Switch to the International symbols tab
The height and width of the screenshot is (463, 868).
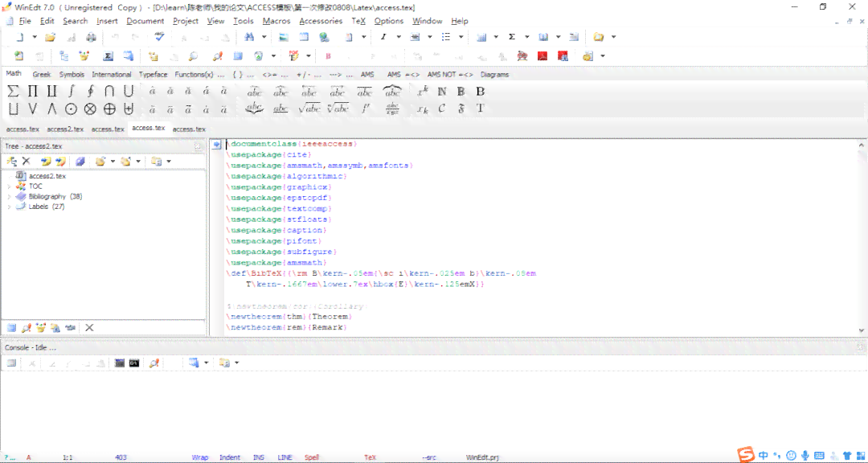pyautogui.click(x=111, y=74)
